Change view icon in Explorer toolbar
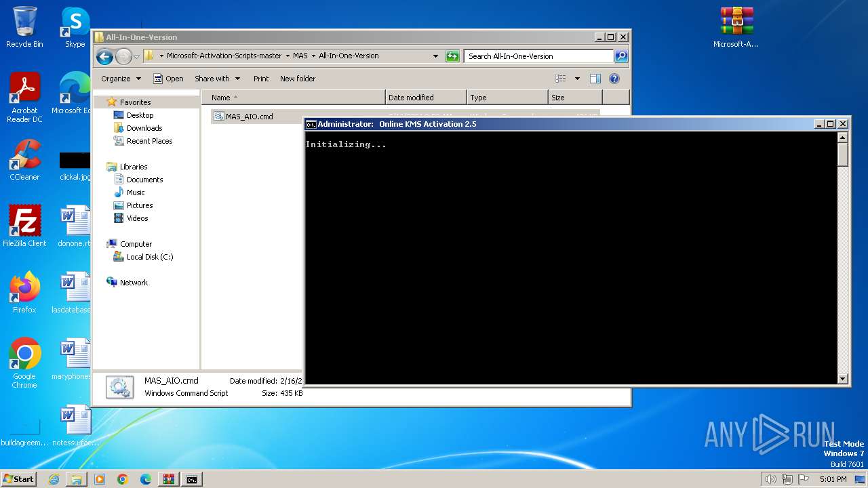Screen dimensions: 868x488 [560, 79]
